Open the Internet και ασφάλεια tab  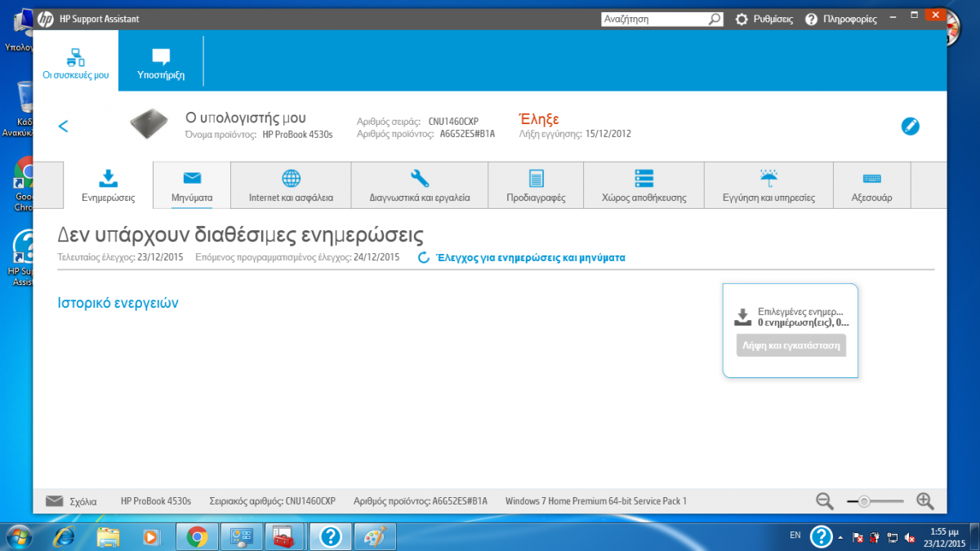tap(291, 185)
